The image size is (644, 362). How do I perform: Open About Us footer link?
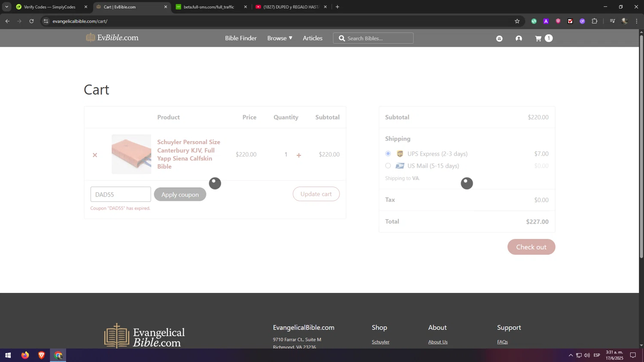point(438,342)
